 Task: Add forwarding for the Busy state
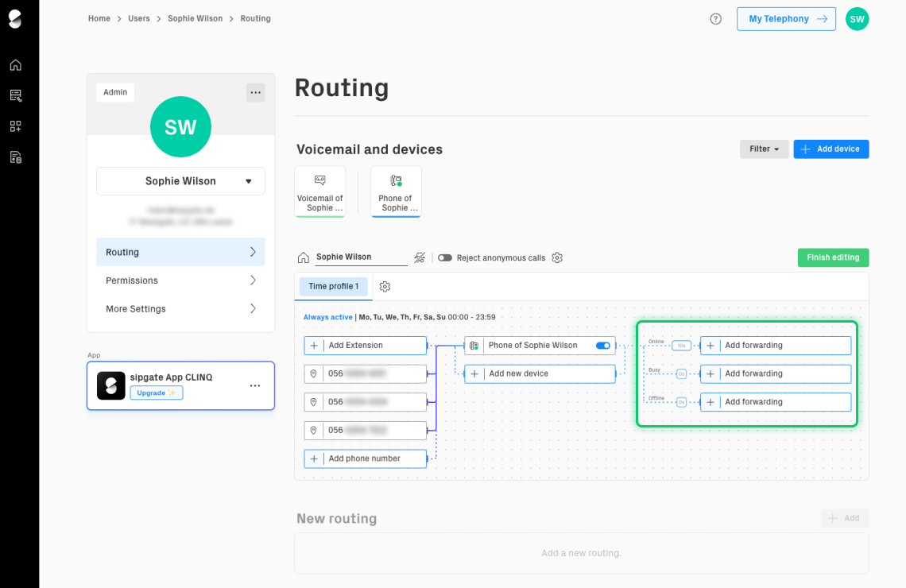coord(776,373)
